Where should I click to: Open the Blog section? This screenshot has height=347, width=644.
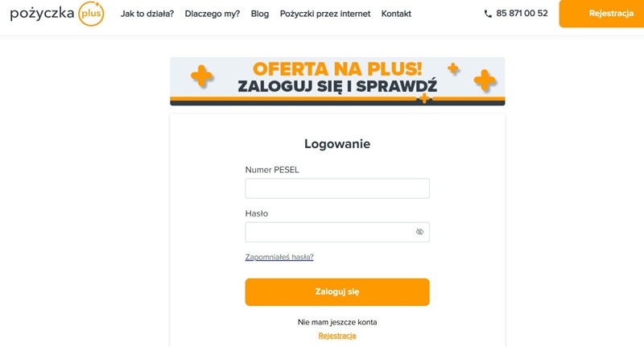click(x=260, y=14)
